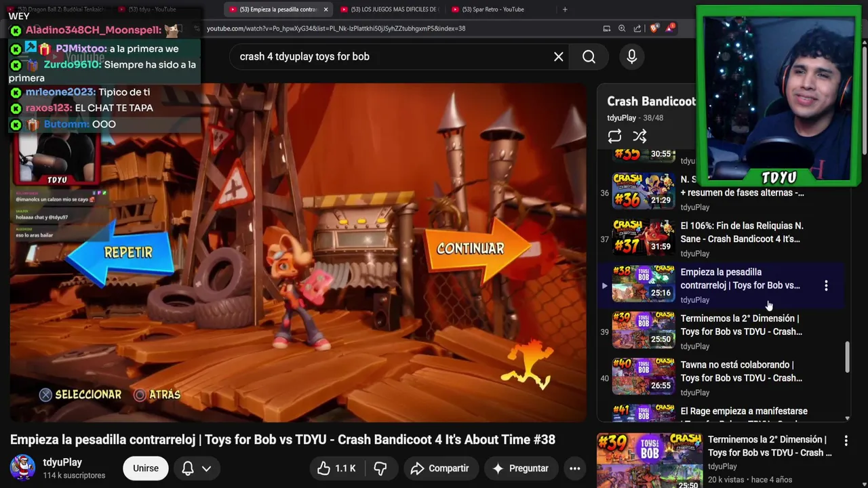Open tdyuPlay channel name link
This screenshot has width=868, height=488.
62,462
